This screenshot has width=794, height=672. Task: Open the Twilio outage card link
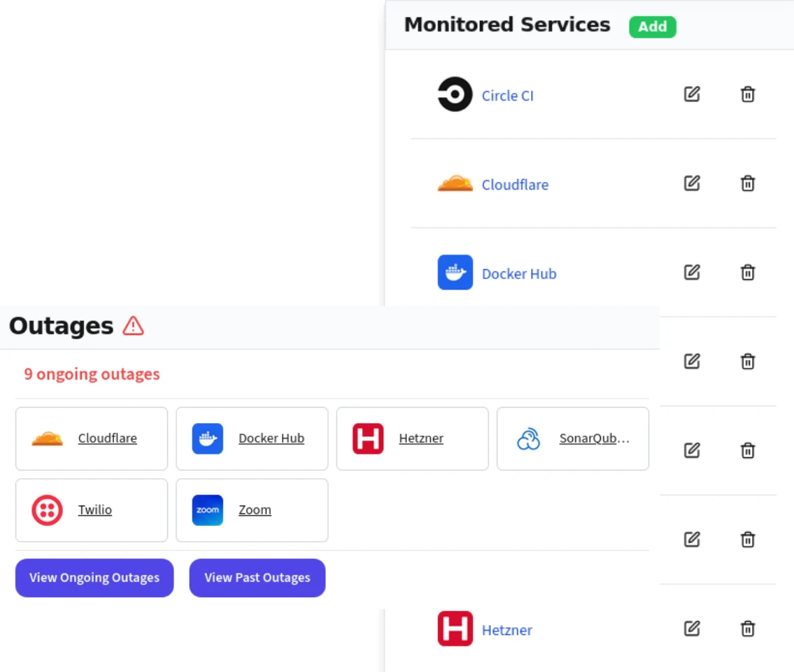click(x=94, y=510)
